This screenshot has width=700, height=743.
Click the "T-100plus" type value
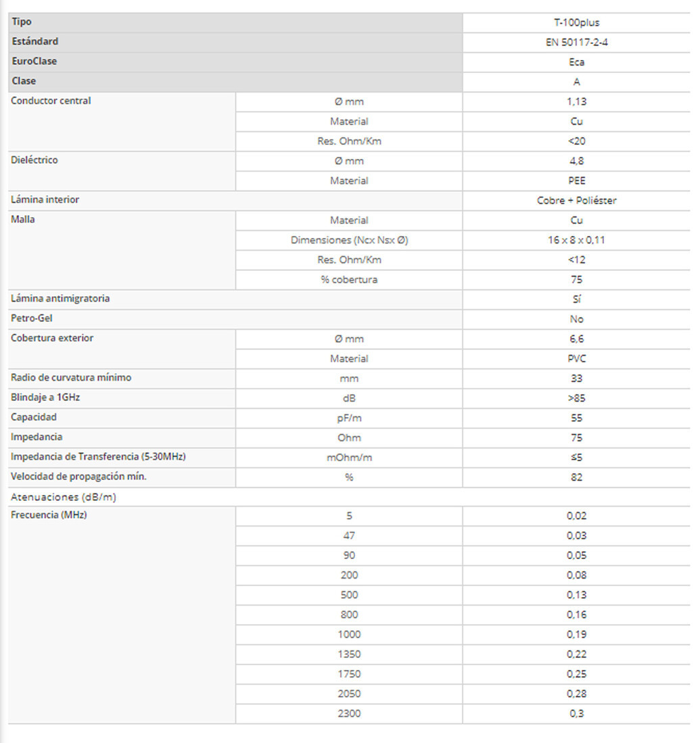pos(576,22)
